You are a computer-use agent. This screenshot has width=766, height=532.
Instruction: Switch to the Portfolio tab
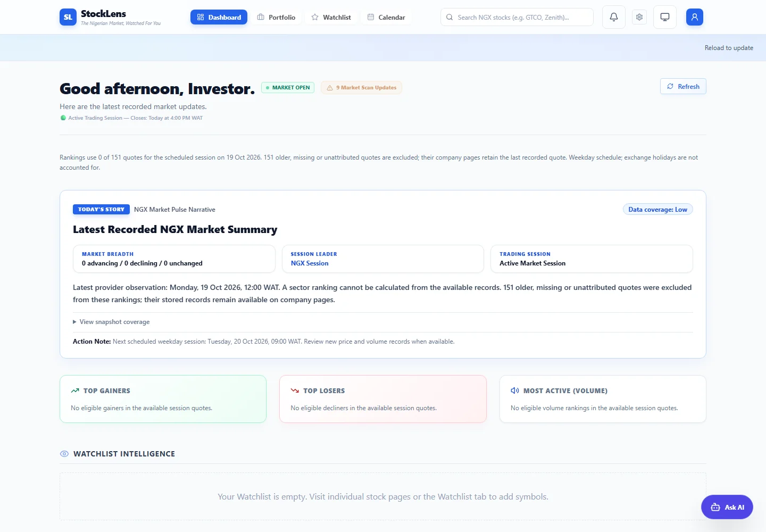point(276,17)
